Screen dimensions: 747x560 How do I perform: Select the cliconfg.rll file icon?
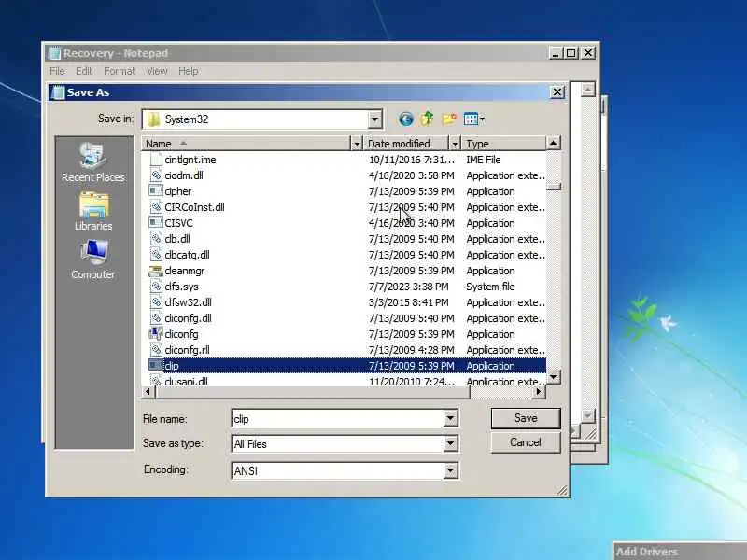click(x=156, y=350)
